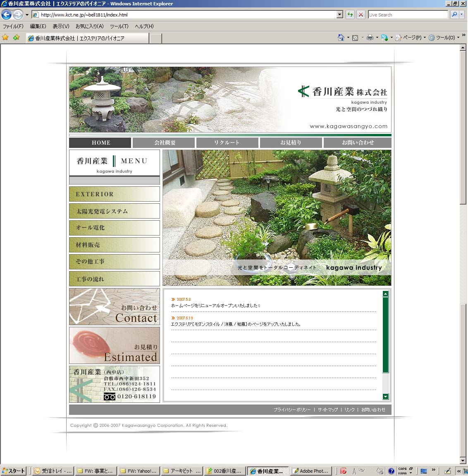This screenshot has height=476, width=468.
Task: Click the red tray icon near IME
Action: [343, 471]
